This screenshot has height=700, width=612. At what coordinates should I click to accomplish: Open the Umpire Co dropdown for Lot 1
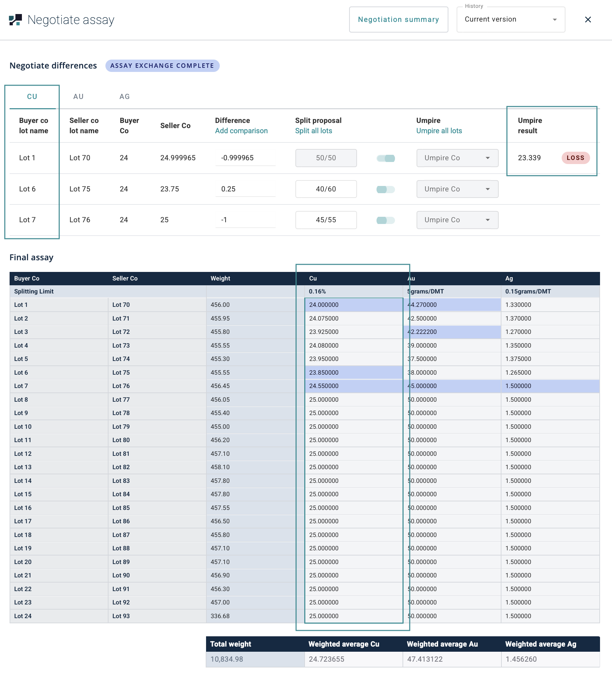[x=457, y=158]
